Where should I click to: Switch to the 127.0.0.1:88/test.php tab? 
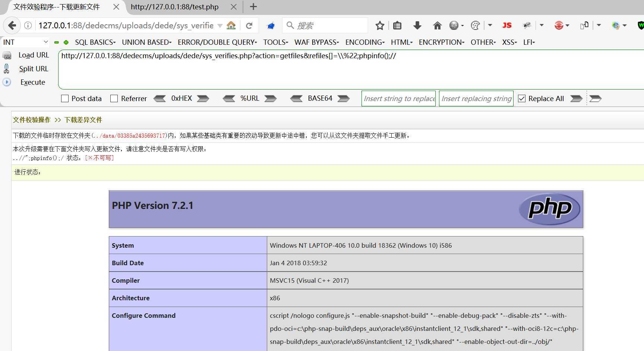[174, 7]
